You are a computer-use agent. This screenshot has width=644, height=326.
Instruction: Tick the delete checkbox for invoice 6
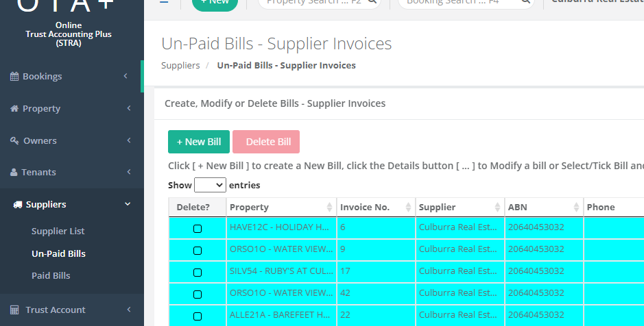pos(198,229)
